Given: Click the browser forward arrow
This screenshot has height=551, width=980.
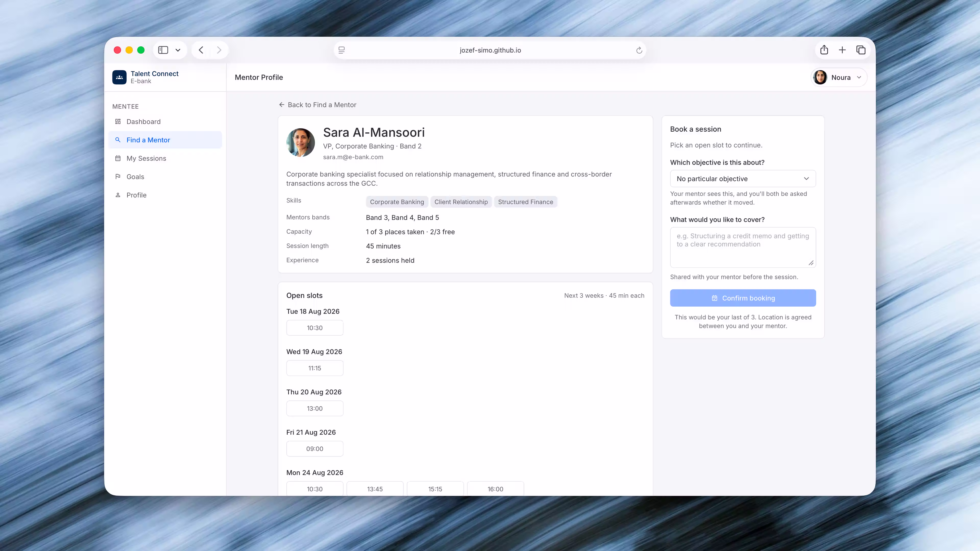Looking at the screenshot, I should point(219,50).
